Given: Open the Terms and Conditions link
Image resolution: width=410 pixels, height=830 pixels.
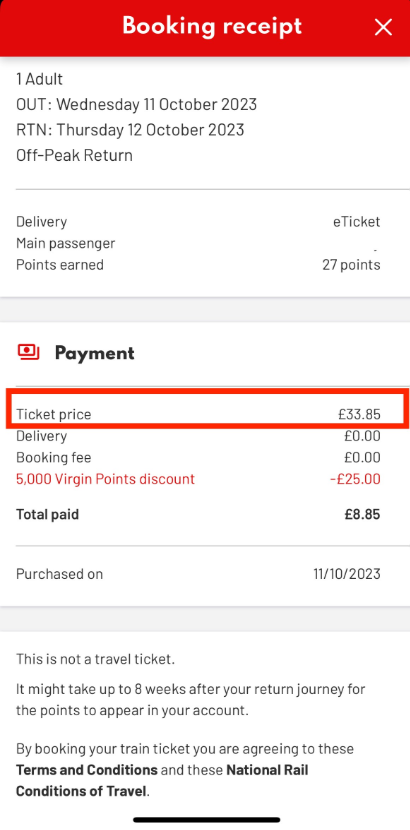Looking at the screenshot, I should (87, 769).
